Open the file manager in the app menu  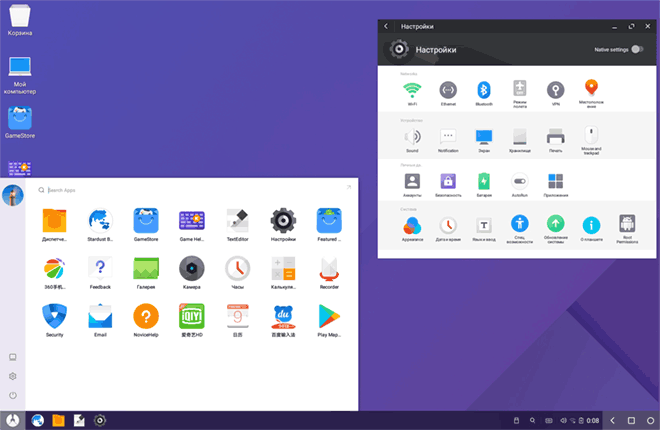point(54,225)
